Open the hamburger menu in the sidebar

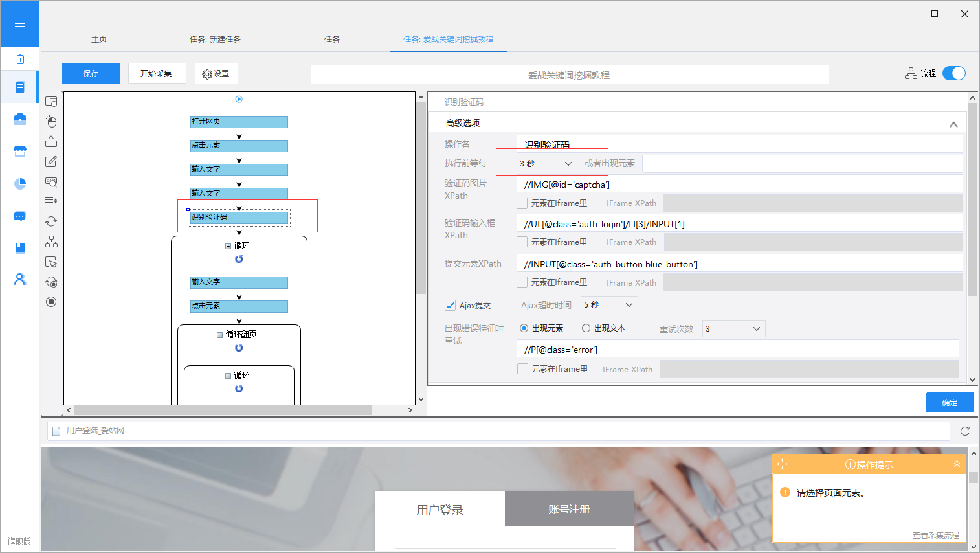(x=20, y=23)
